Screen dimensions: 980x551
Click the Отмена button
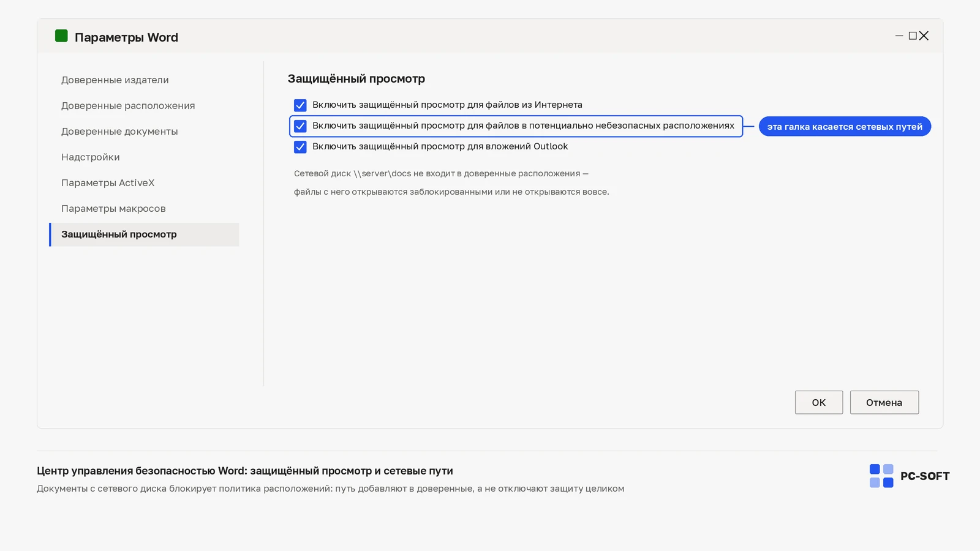(x=884, y=402)
